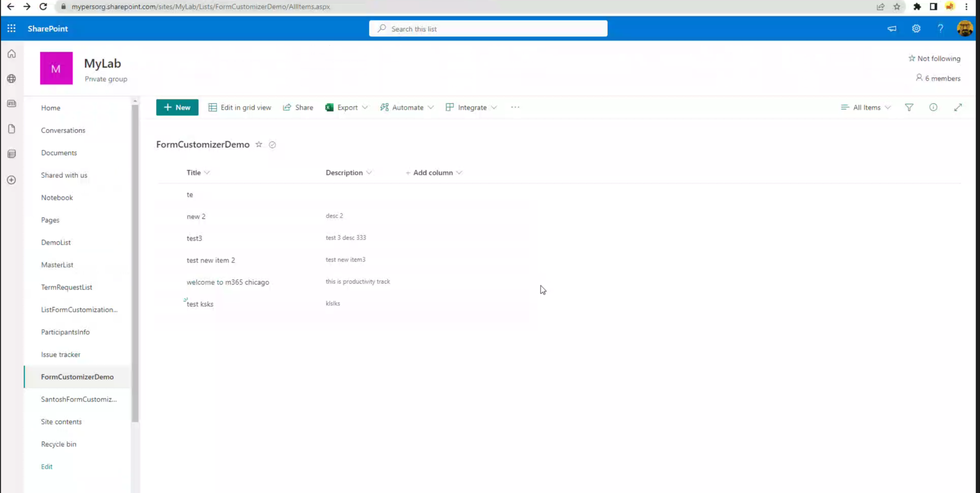The width and height of the screenshot is (980, 493).
Task: Open the SharePoint app launcher waffle
Action: [11, 28]
